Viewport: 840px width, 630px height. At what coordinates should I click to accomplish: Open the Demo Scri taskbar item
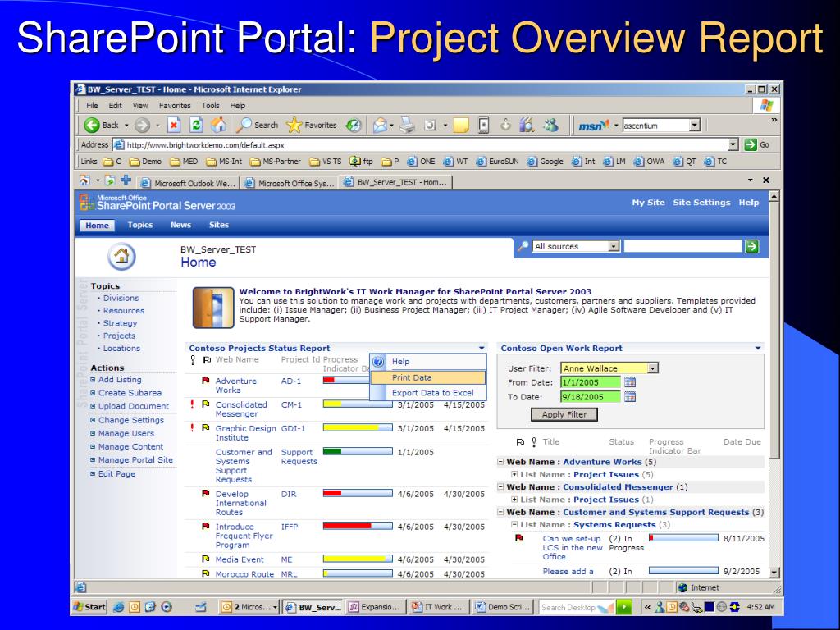point(503,607)
